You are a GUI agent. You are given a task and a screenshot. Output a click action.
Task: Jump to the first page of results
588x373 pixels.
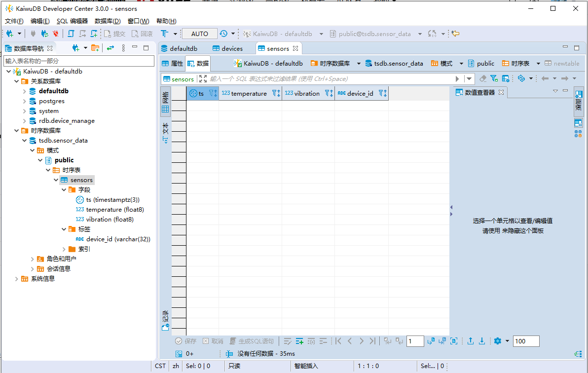click(338, 341)
